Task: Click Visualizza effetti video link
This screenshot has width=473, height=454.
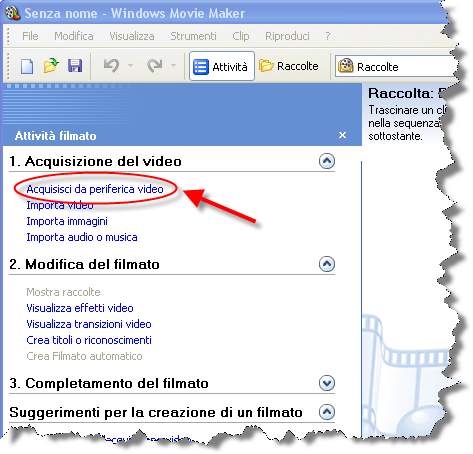Action: pyautogui.click(x=80, y=308)
